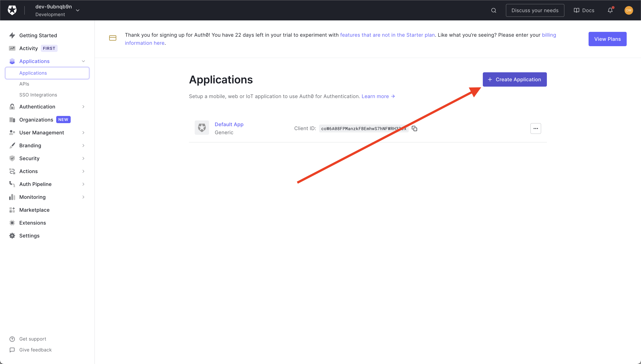The image size is (641, 364).
Task: Expand the User Management section
Action: pyautogui.click(x=83, y=133)
